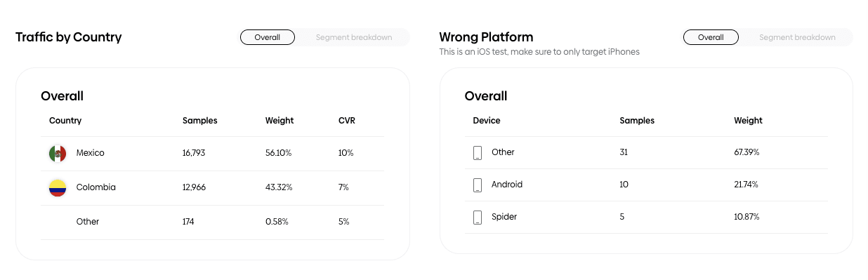868x280 pixels.
Task: Click the phone icon beside Android
Action: coord(478,185)
